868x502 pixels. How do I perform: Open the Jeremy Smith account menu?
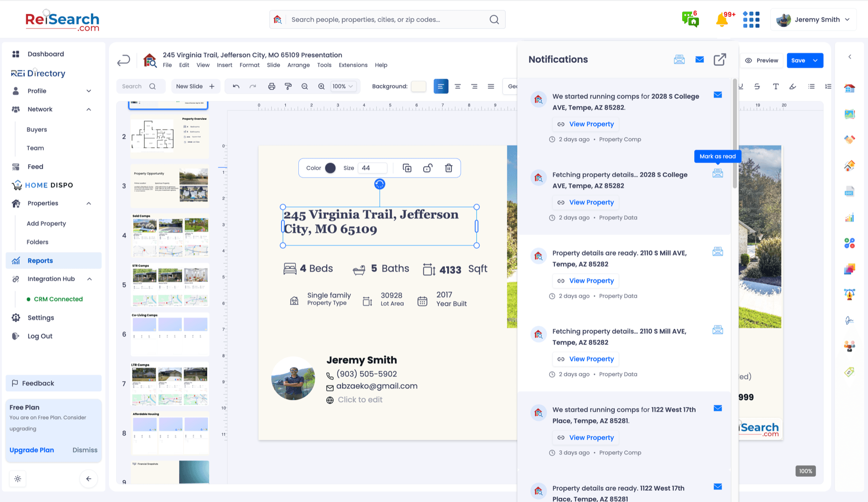click(x=813, y=19)
